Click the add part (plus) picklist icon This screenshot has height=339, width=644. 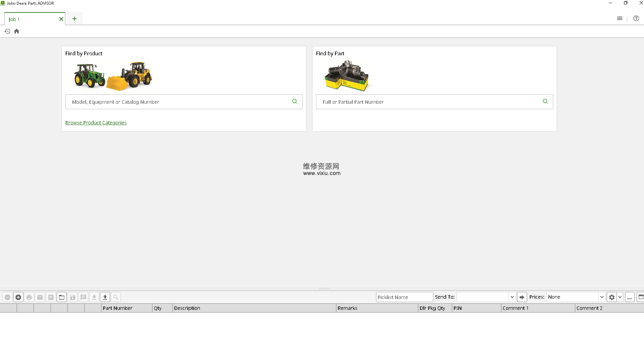click(x=18, y=297)
